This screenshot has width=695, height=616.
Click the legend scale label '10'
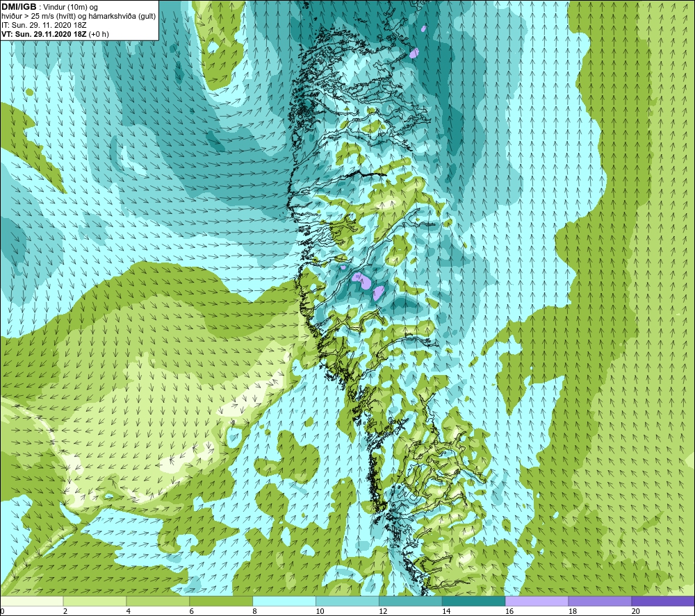[320, 611]
